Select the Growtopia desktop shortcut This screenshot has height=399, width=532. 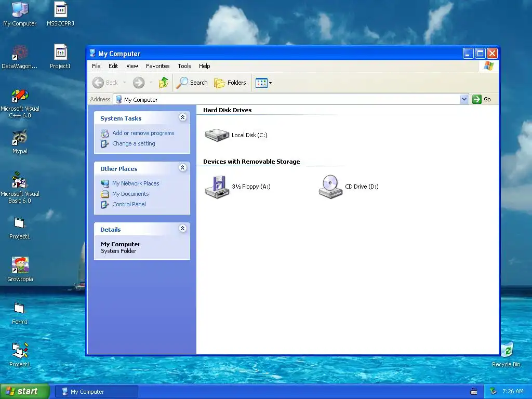click(x=20, y=270)
